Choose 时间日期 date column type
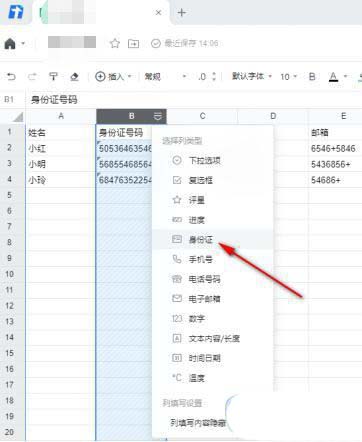The image size is (362, 442). tap(212, 358)
